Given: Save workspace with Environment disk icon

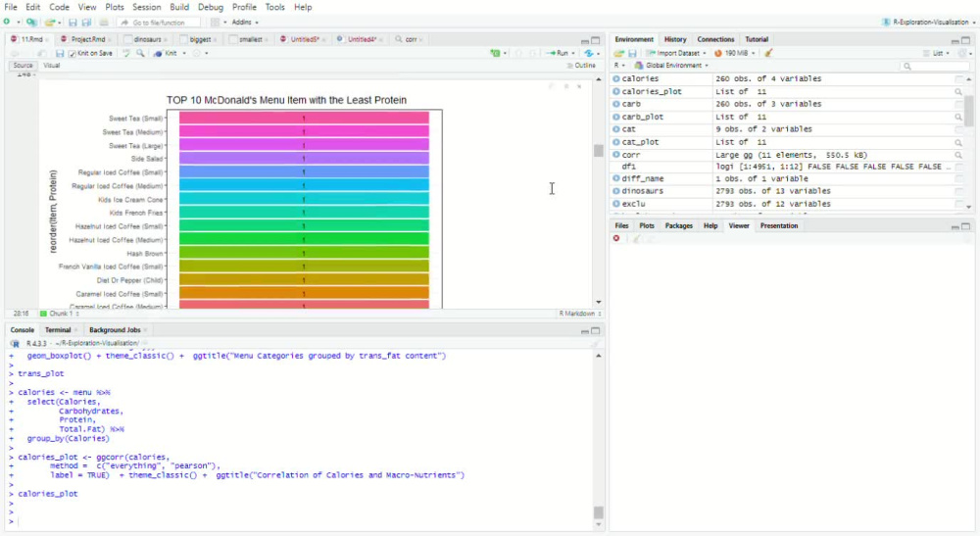Looking at the screenshot, I should pyautogui.click(x=632, y=54).
